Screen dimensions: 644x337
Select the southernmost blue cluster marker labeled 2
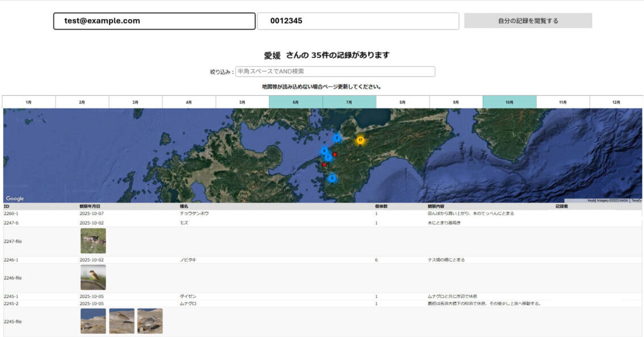332,178
